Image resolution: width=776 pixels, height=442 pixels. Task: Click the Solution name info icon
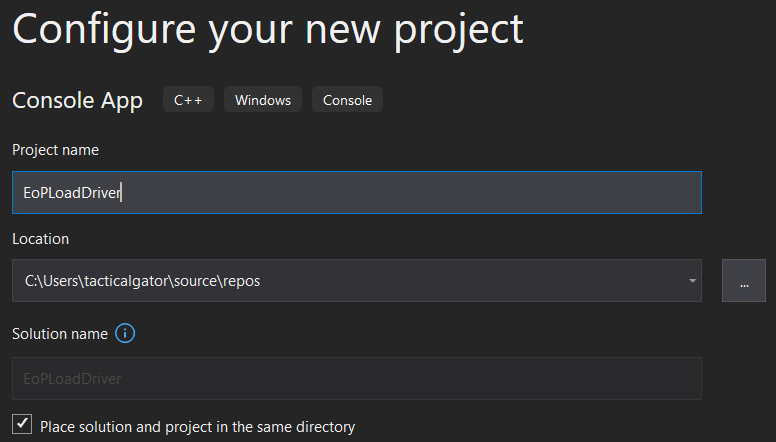[x=125, y=333]
